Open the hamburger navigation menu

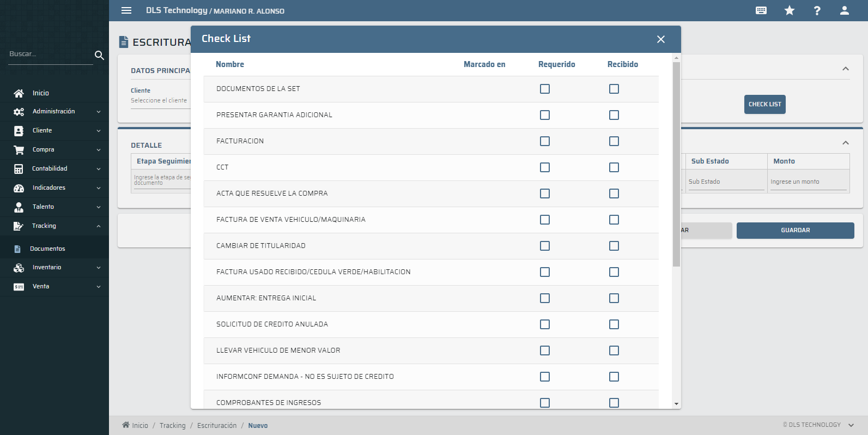pos(126,10)
